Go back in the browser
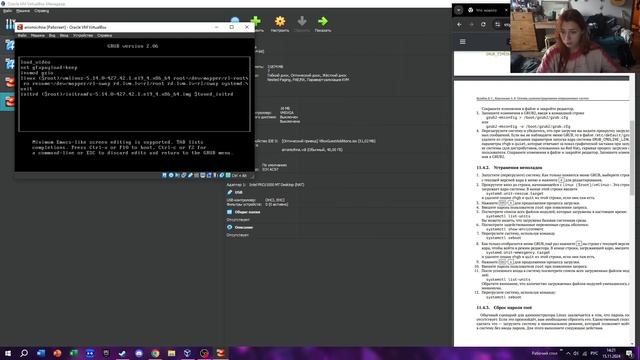640x360 pixels. click(x=460, y=24)
